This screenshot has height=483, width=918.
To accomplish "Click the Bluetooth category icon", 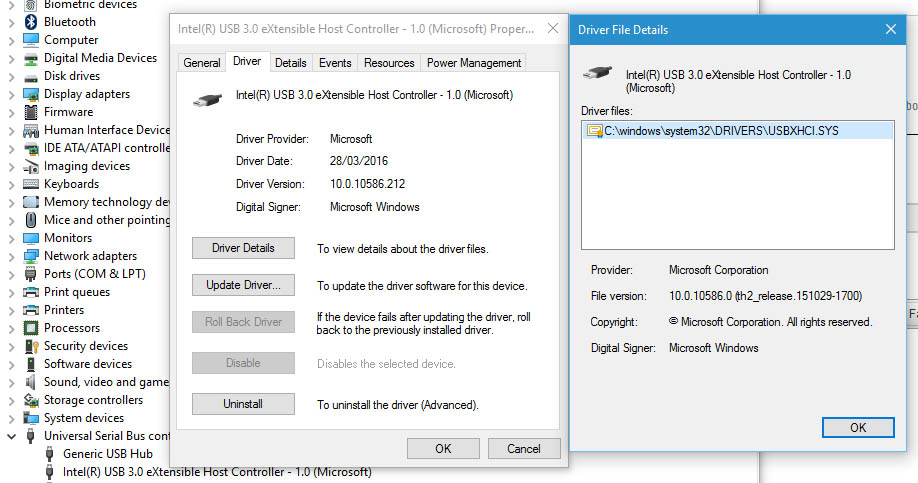I will coord(30,22).
